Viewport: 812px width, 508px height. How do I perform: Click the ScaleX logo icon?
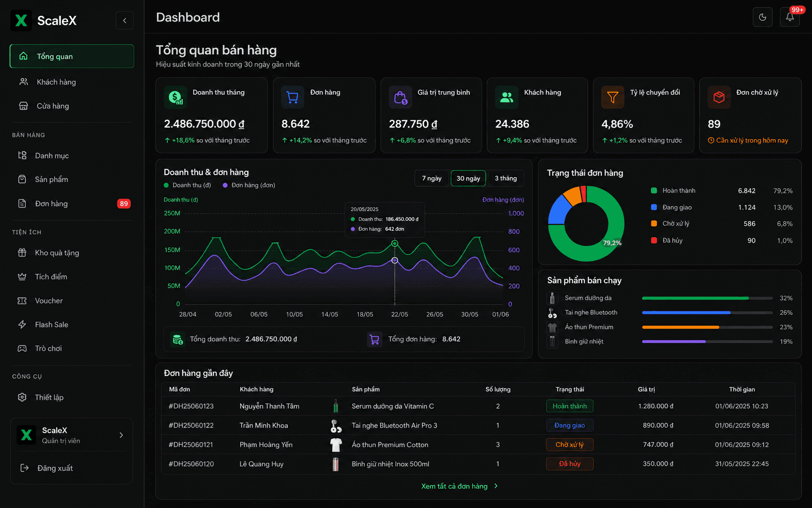click(21, 20)
